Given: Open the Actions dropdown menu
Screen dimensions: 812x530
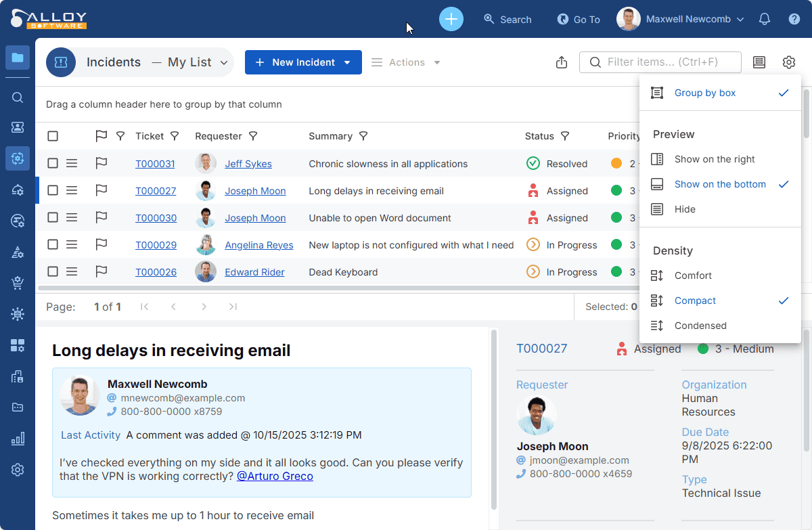Looking at the screenshot, I should pos(407,62).
